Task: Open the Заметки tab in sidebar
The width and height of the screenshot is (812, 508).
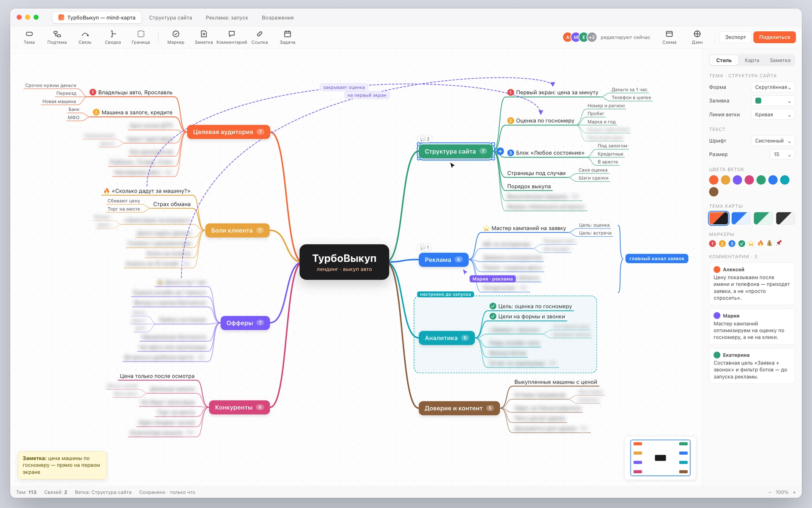Action: click(x=780, y=61)
